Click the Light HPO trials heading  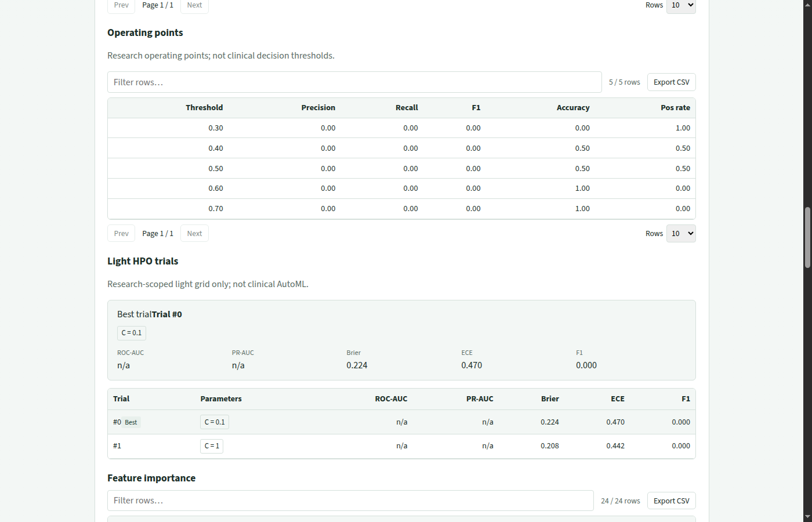click(143, 261)
